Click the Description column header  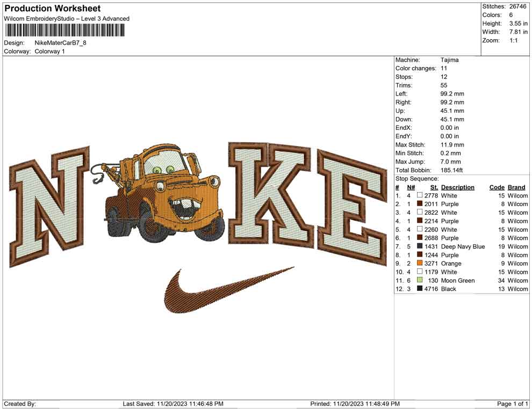[458, 187]
